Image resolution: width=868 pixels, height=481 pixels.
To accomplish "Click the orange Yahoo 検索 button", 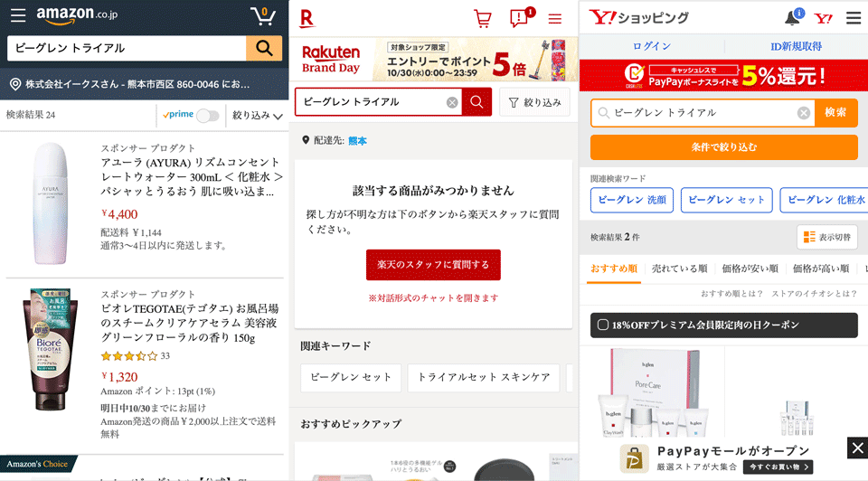I will [x=835, y=112].
